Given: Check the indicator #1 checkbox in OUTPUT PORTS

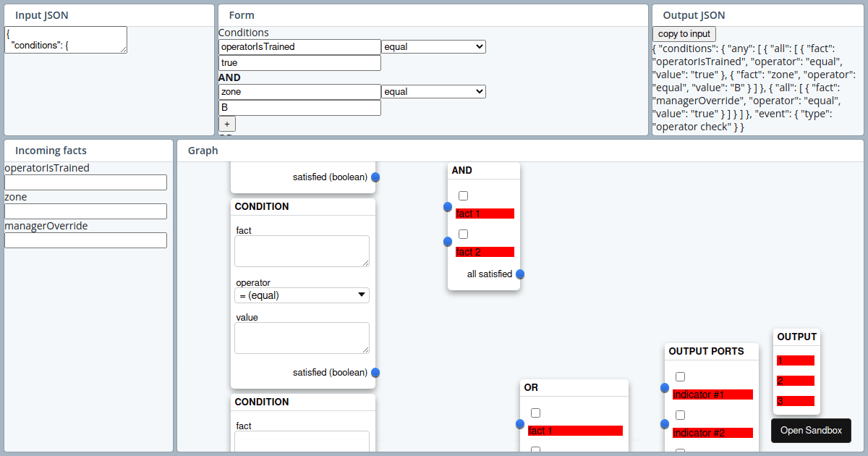Looking at the screenshot, I should click(681, 377).
